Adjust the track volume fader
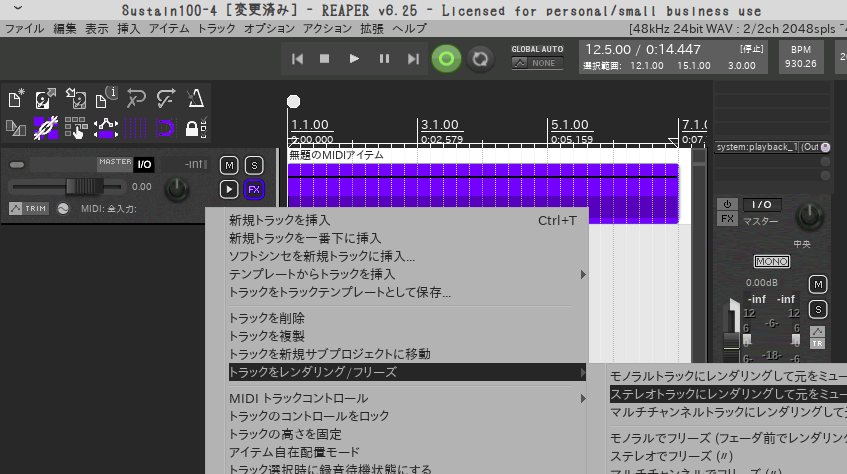Screen dimensions: 847x474 click(x=84, y=187)
